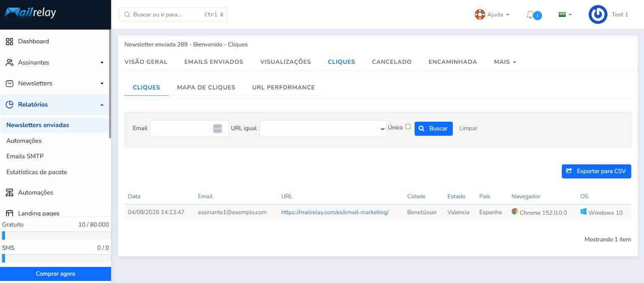Screen dimensions: 644x283
Task: Click the Email field autofill icon
Action: [218, 128]
